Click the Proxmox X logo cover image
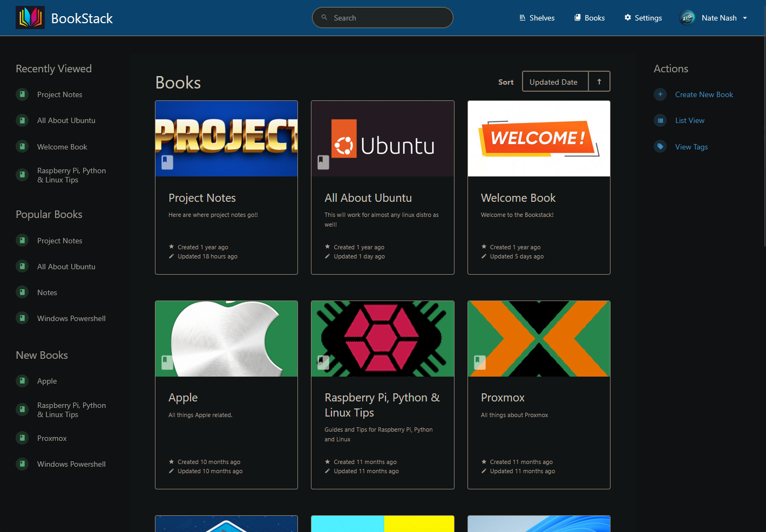The width and height of the screenshot is (766, 532). coord(539,339)
